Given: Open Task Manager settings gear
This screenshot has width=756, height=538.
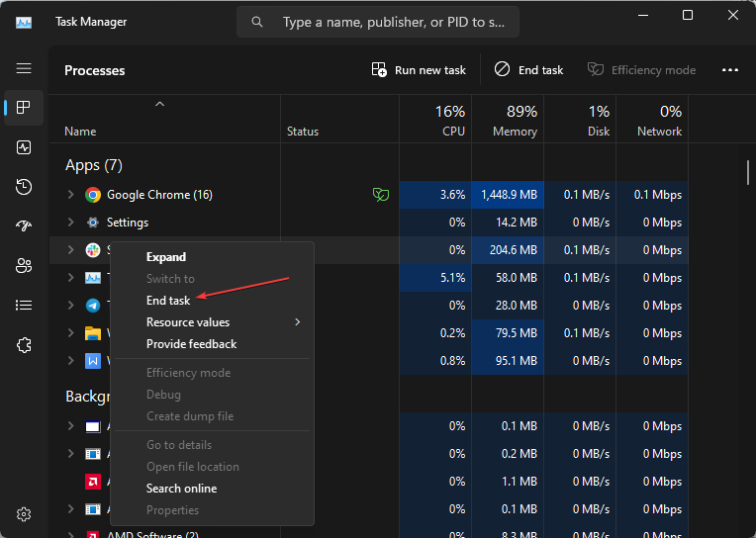Looking at the screenshot, I should [x=24, y=514].
